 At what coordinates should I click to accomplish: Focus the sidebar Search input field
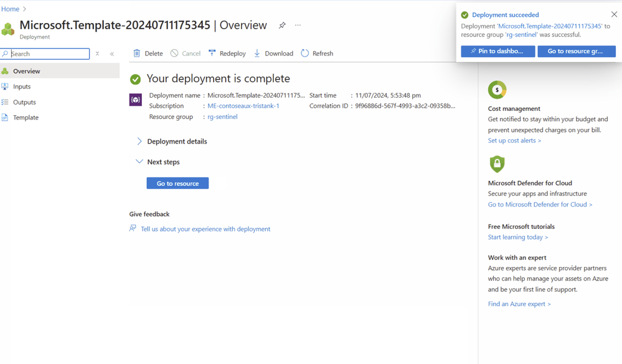pos(45,54)
